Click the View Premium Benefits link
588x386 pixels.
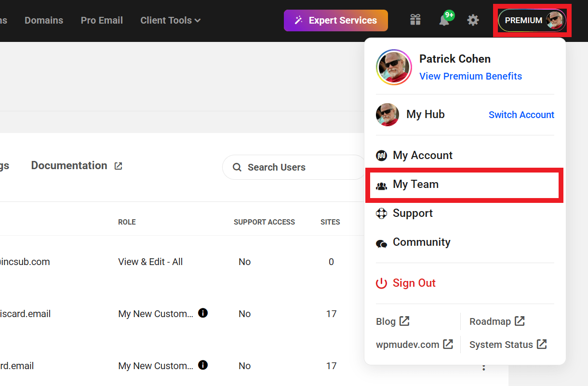pyautogui.click(x=470, y=76)
